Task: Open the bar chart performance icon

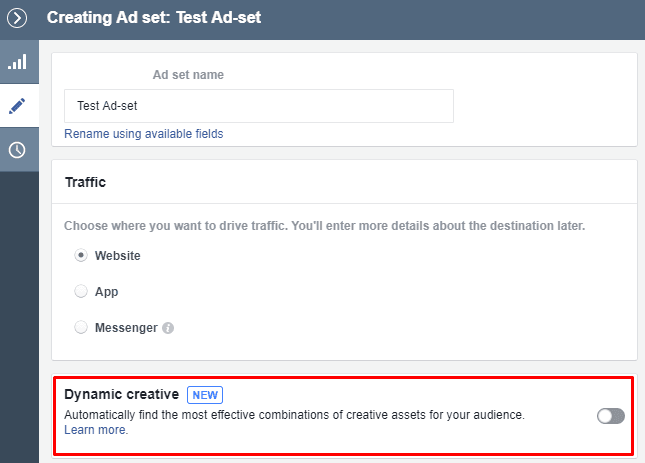Action: [17, 62]
